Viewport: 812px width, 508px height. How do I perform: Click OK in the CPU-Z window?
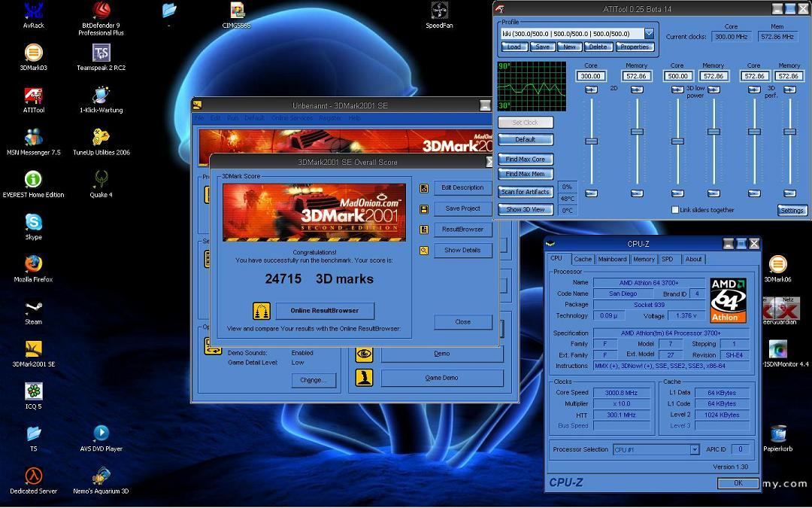[738, 483]
